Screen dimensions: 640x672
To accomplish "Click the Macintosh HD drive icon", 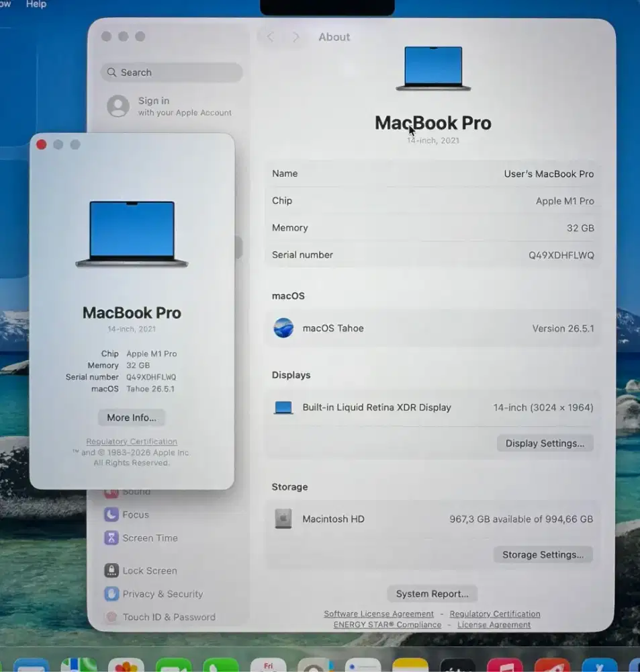I will click(x=283, y=519).
